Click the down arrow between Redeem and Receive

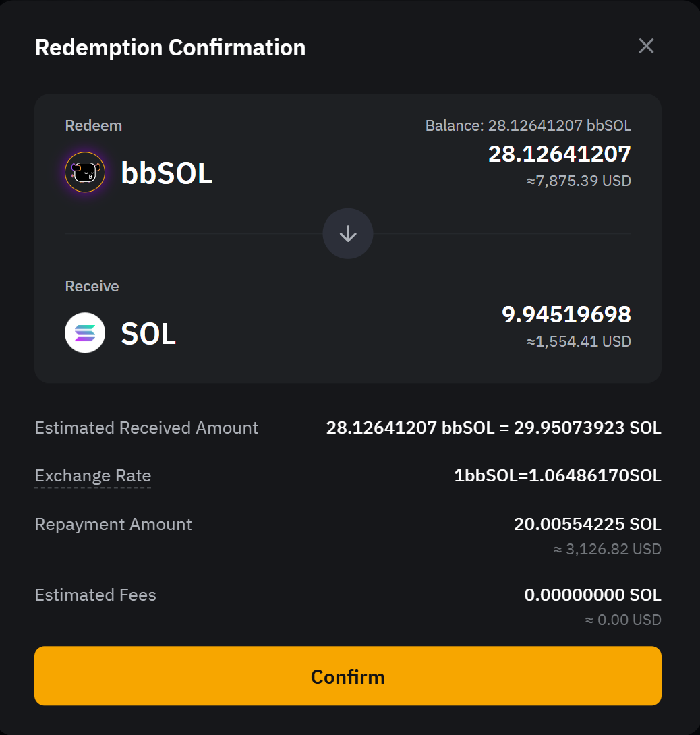[348, 233]
